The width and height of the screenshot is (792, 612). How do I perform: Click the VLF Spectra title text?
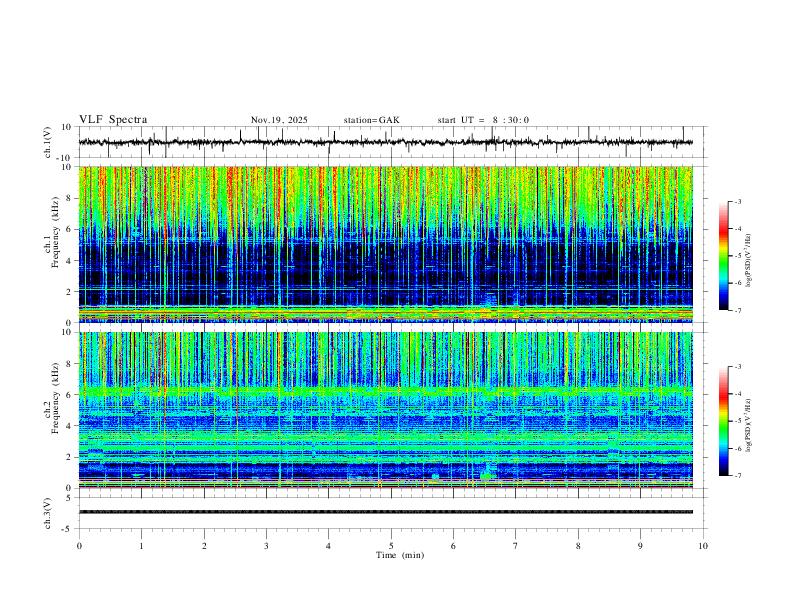point(113,120)
